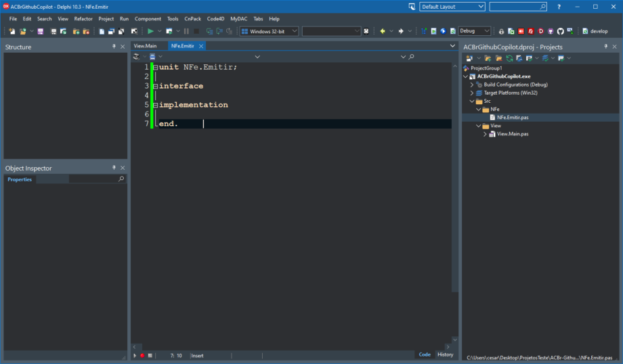This screenshot has height=364, width=623.
Task: Run the project with green play button
Action: (150, 31)
